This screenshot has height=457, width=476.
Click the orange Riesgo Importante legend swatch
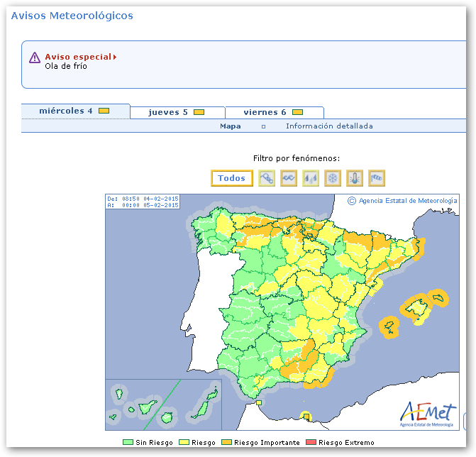pos(227,443)
